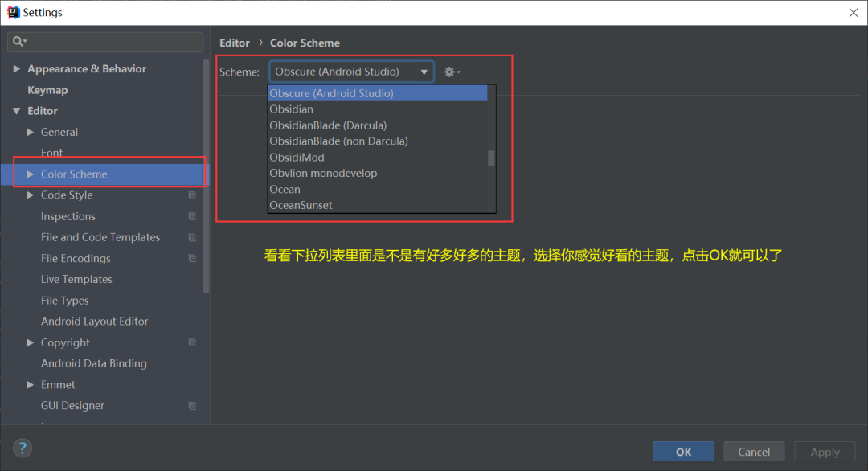This screenshot has width=868, height=471.
Task: Confirm with the OK button
Action: 683,452
